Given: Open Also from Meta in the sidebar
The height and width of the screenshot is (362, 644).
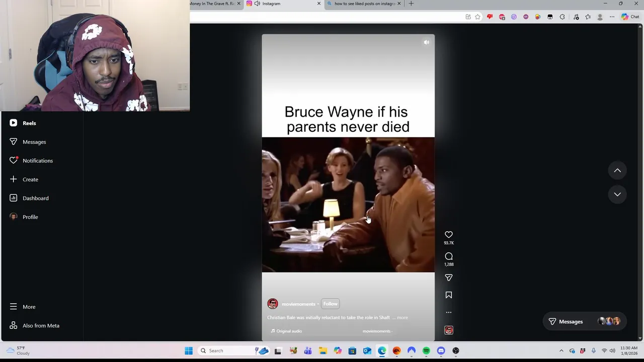Looking at the screenshot, I should [34, 325].
